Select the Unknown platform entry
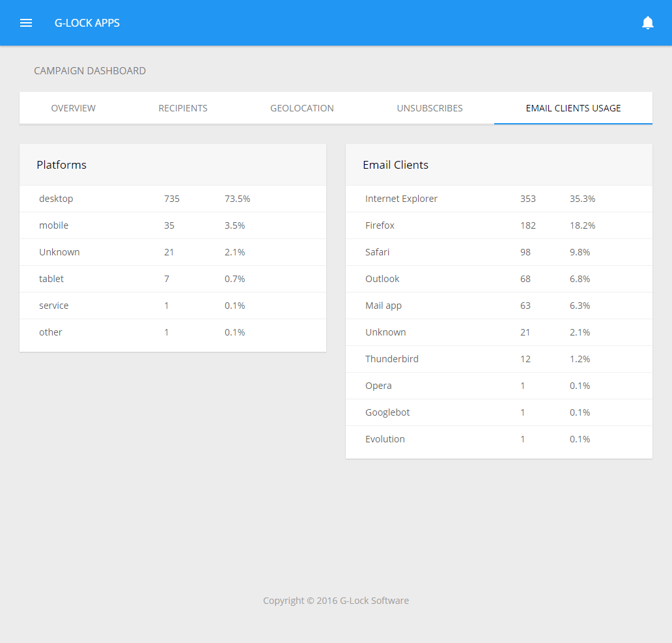The height and width of the screenshot is (643, 672). pos(60,252)
